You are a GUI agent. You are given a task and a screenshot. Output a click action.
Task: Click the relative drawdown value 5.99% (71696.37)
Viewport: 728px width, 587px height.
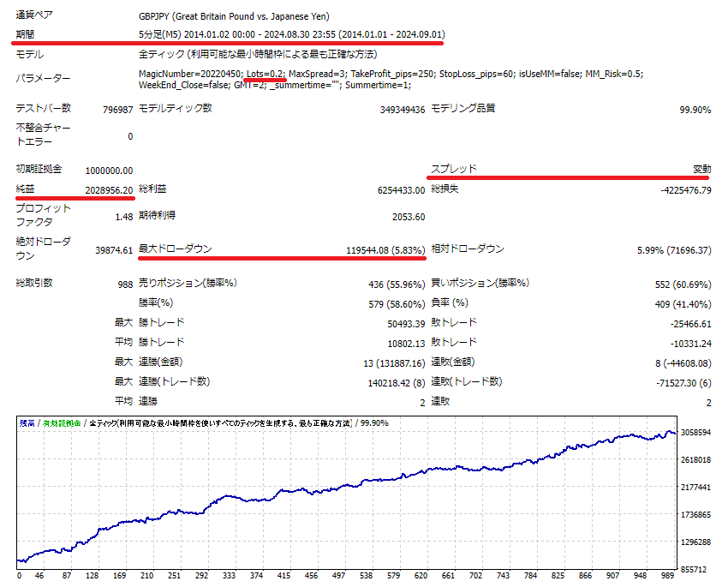(x=674, y=250)
